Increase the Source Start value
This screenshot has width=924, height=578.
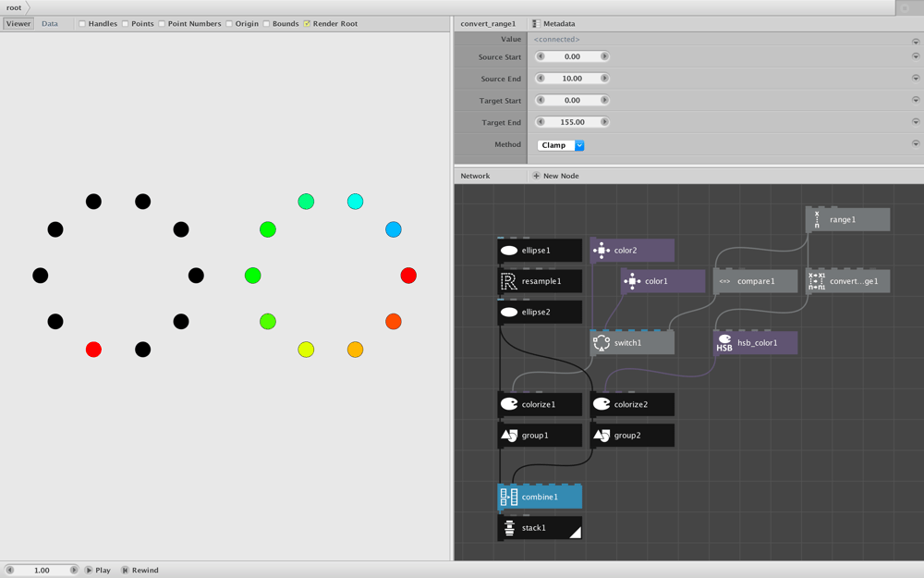coord(604,56)
